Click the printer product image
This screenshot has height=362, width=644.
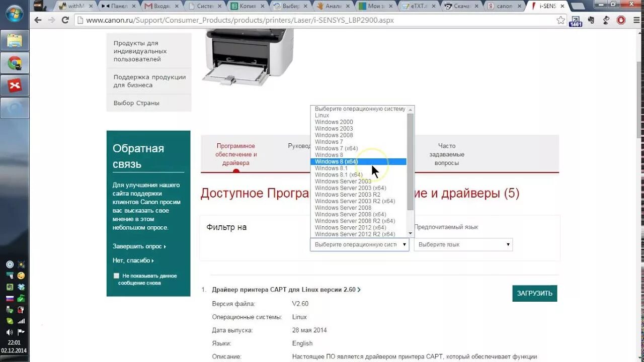(x=248, y=56)
